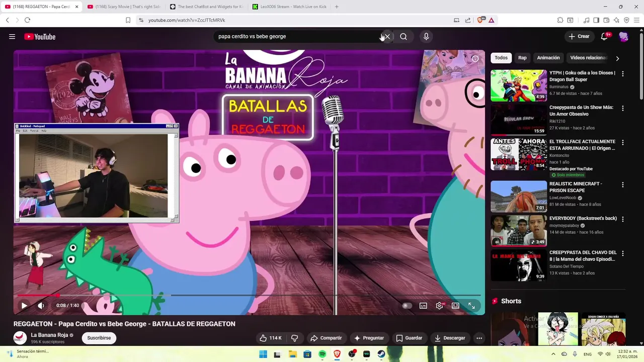Select the Todos chip
The width and height of the screenshot is (644, 362).
click(501, 58)
